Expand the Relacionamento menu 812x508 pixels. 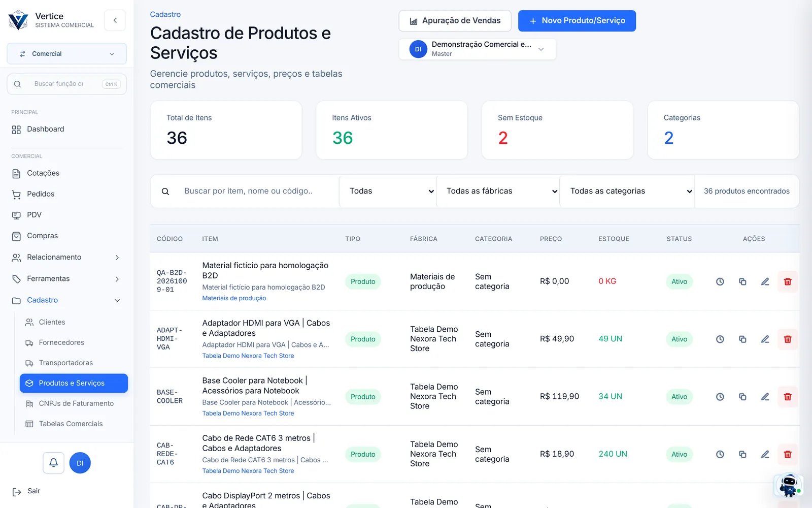(66, 258)
